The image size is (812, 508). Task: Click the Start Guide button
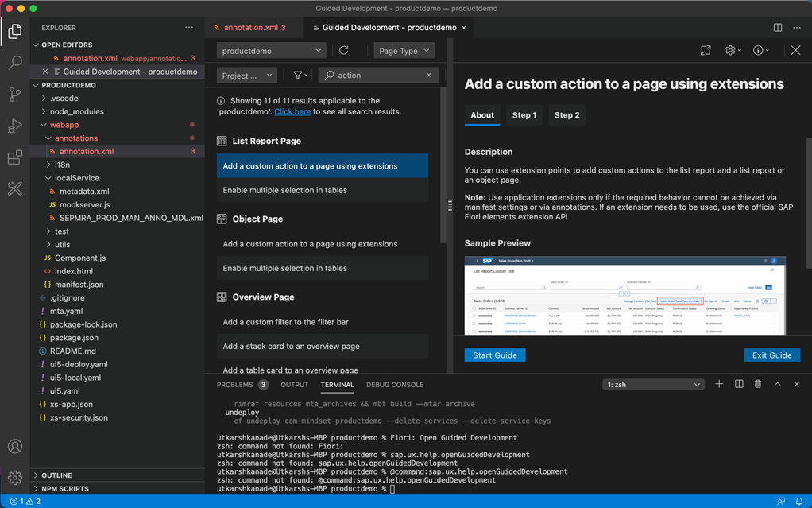(494, 355)
